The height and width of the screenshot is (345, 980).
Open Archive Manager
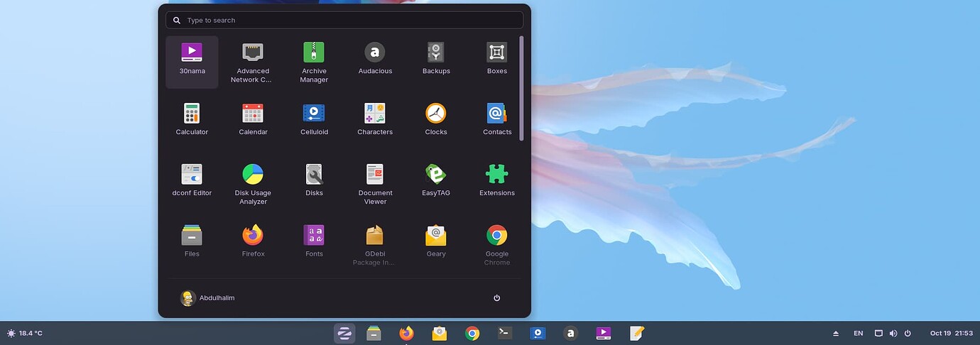(x=314, y=62)
